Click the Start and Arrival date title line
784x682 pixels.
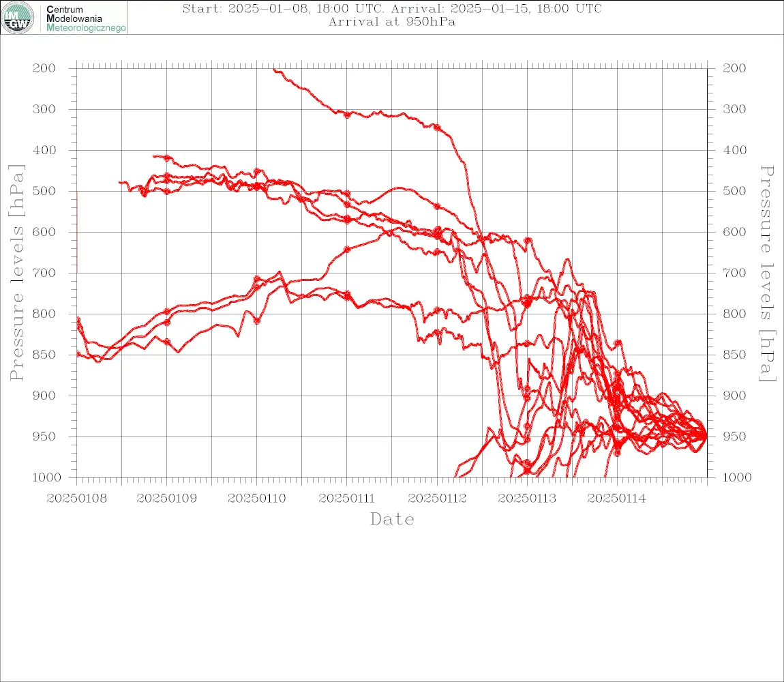[x=392, y=8]
